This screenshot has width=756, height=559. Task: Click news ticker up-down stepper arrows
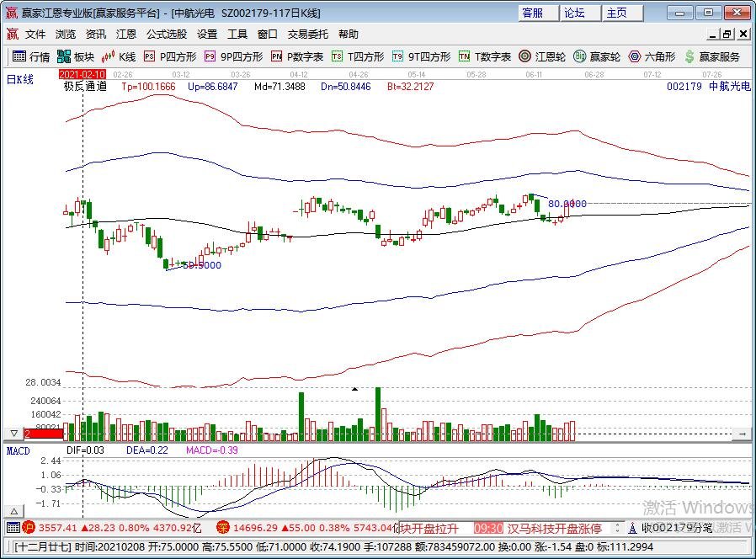[616, 528]
